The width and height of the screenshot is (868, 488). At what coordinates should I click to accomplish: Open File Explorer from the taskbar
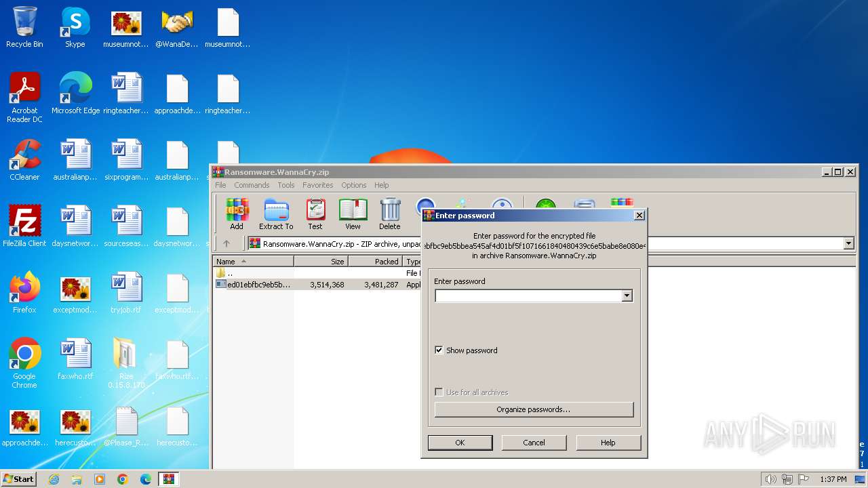(x=77, y=479)
